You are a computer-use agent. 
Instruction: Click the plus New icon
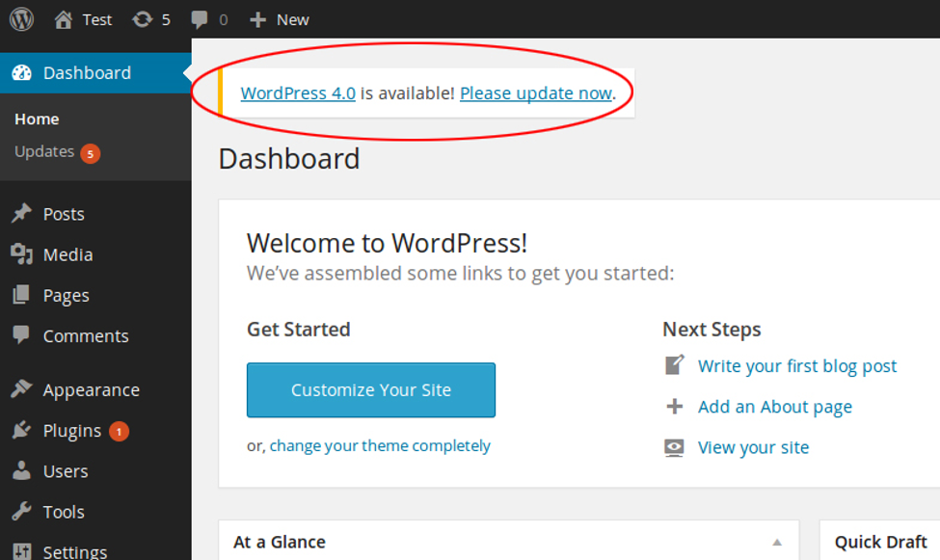click(257, 20)
